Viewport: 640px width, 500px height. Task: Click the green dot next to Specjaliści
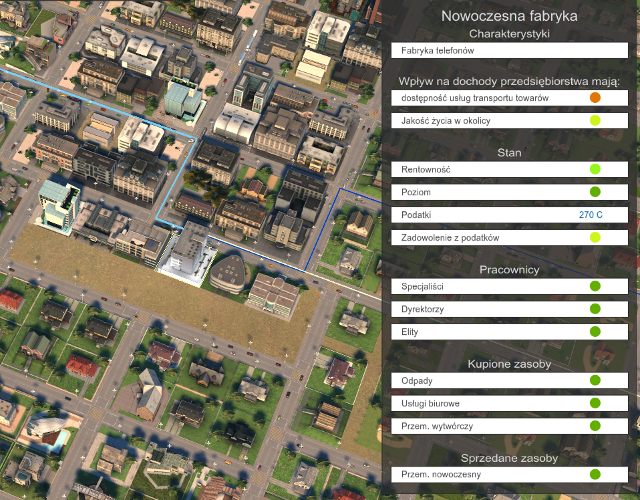[595, 286]
